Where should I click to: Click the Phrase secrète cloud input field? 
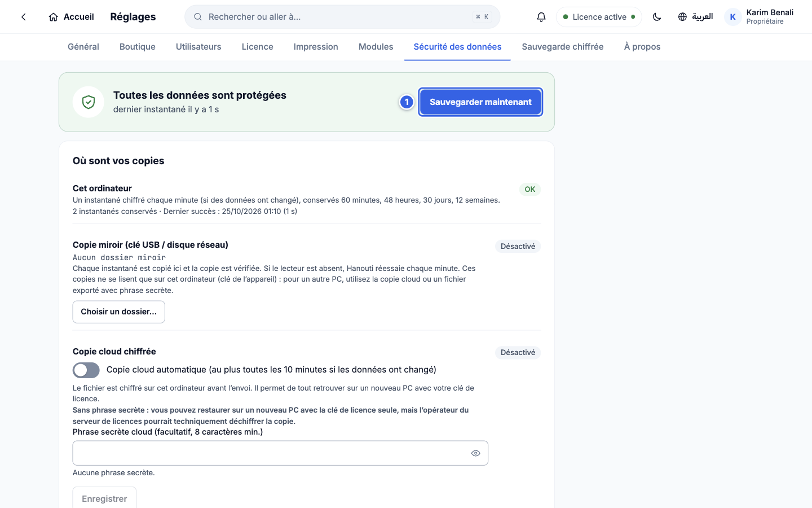pos(280,453)
